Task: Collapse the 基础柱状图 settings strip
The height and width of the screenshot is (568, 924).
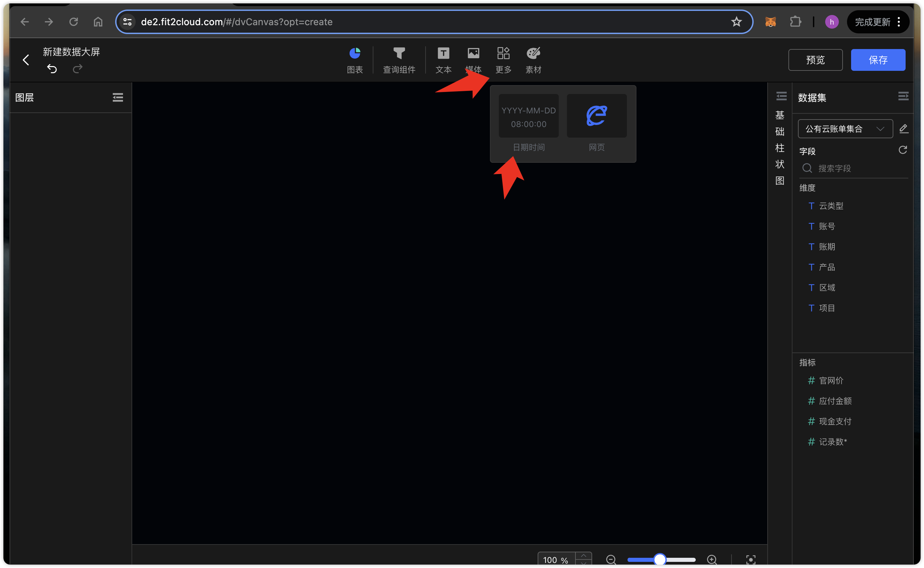Action: (x=781, y=97)
